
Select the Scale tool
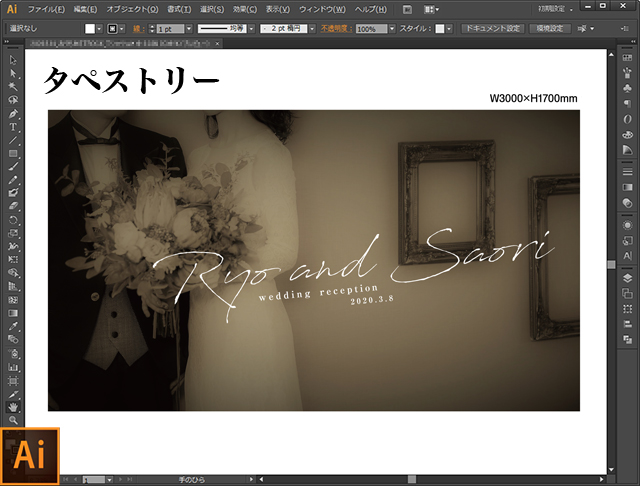click(13, 233)
